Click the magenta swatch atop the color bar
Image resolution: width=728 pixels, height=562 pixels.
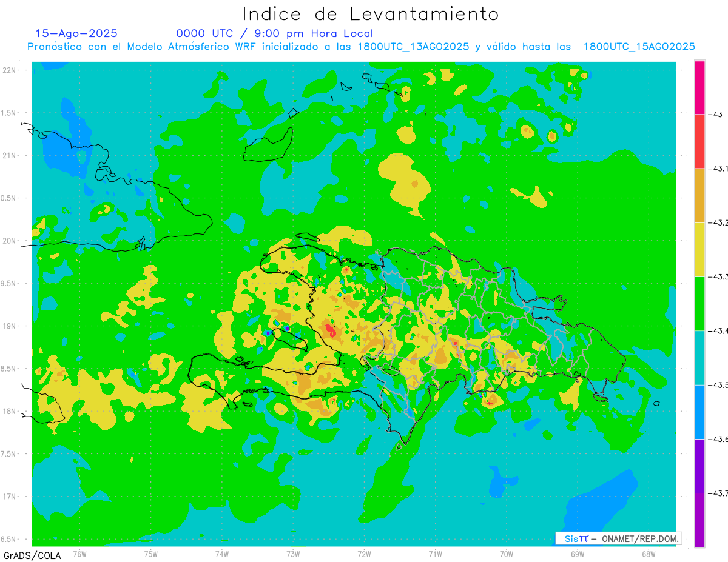pos(699,87)
